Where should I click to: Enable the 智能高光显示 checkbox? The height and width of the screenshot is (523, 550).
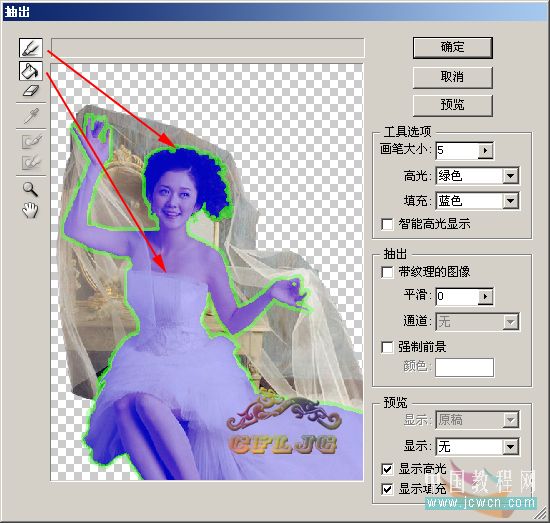387,224
